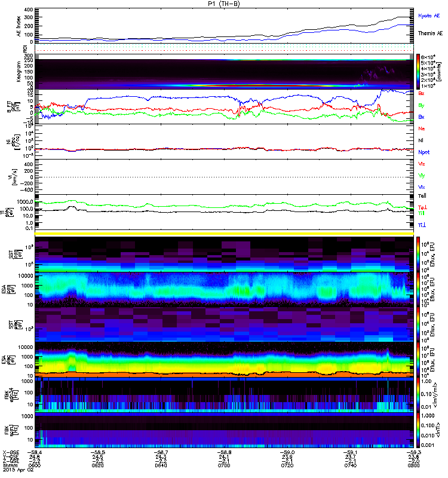Select the Kyoto AE legend label
Screen dimensions: 448x478
pos(429,16)
